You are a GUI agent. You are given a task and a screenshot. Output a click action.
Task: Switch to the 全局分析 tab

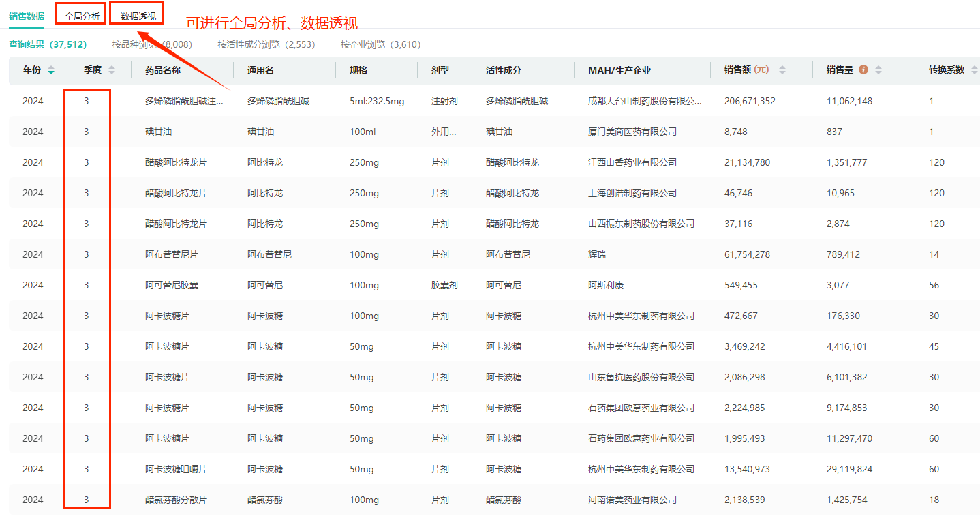point(82,16)
